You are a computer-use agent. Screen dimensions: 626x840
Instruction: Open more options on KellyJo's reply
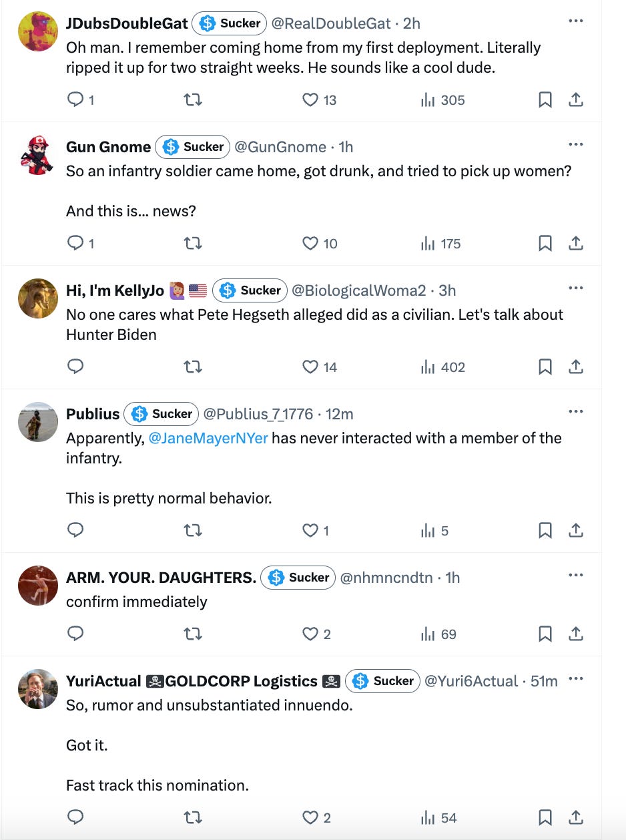click(576, 288)
